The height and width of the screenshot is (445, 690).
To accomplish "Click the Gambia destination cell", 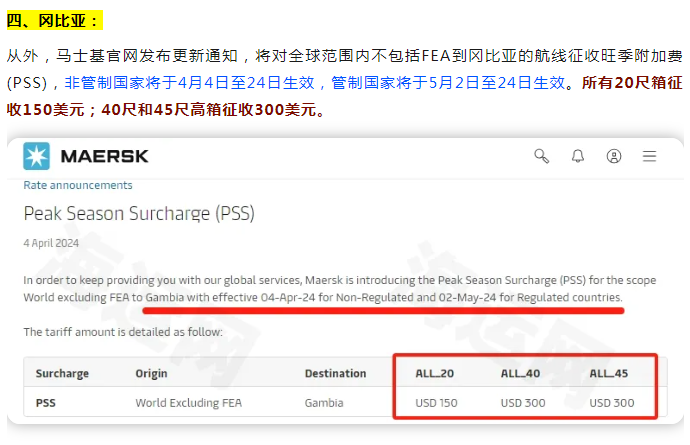I will 324,403.
